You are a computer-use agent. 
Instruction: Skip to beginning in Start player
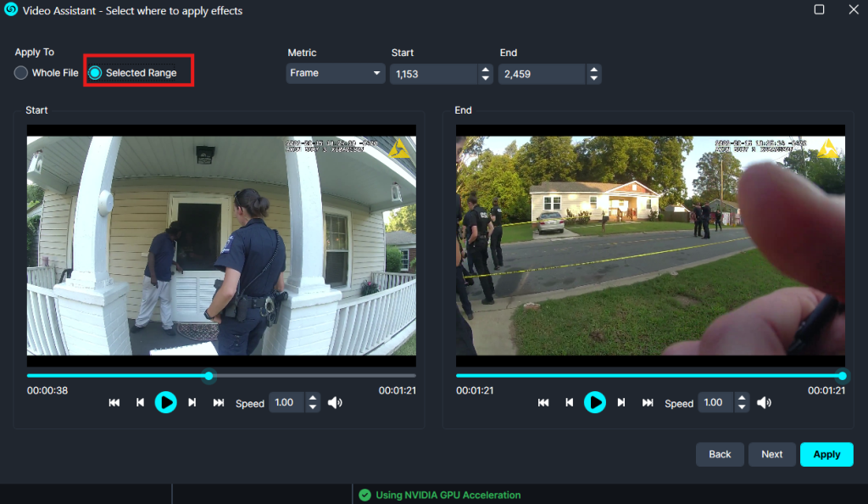[x=114, y=403]
